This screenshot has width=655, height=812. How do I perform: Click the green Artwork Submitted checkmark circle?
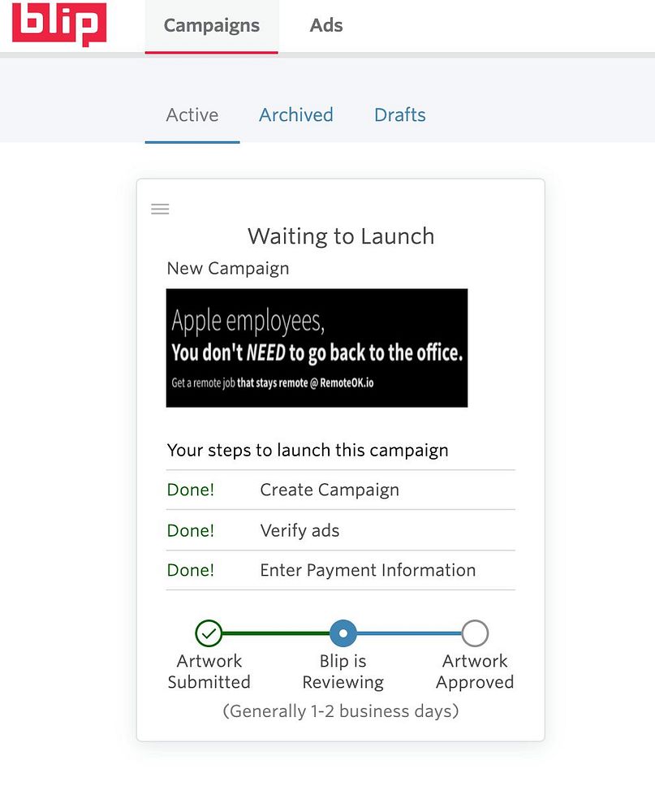point(209,633)
